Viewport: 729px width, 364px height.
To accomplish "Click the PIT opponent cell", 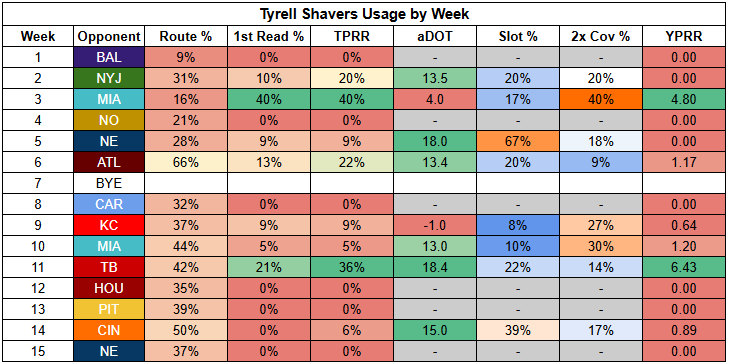I will coord(109,309).
